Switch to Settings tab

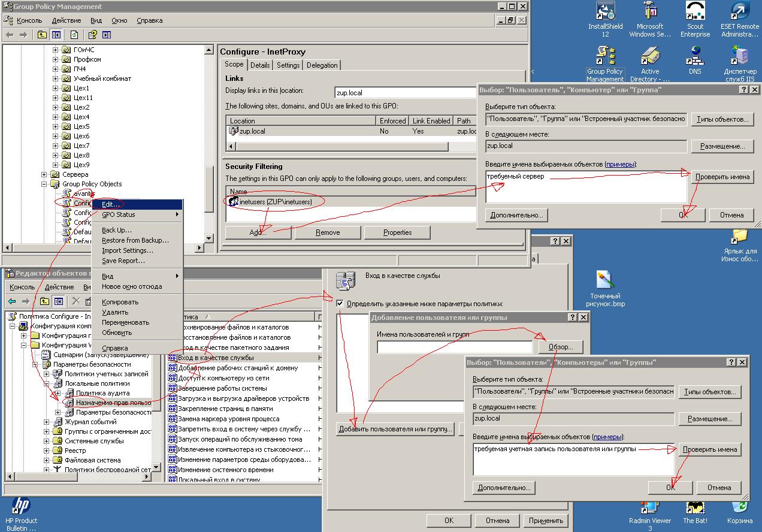tap(288, 65)
